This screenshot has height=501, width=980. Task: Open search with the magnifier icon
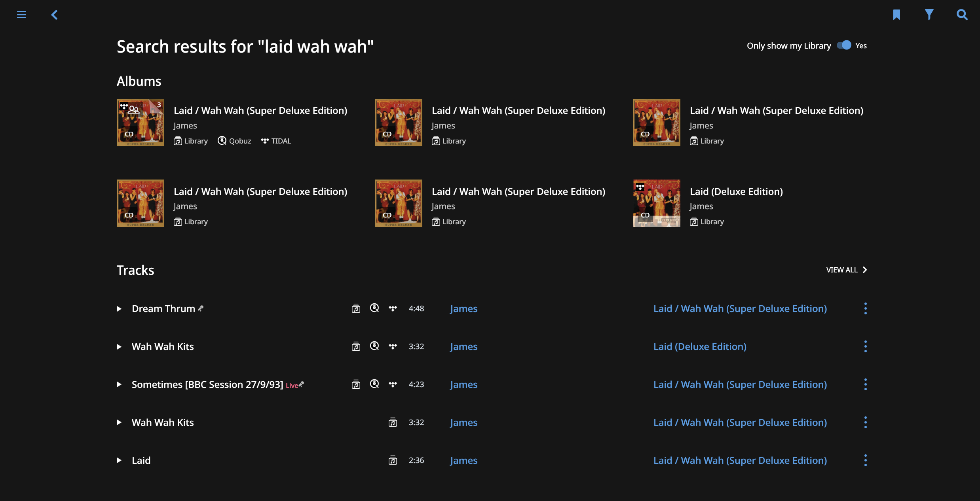click(962, 15)
